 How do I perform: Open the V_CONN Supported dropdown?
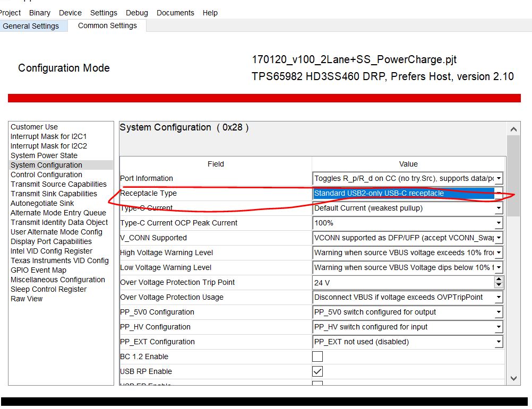[x=498, y=238]
